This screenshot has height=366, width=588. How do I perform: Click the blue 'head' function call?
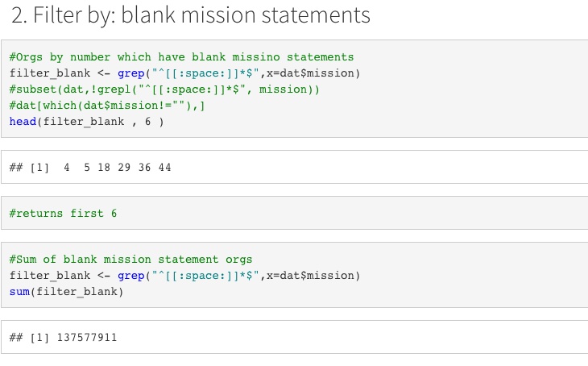(23, 122)
